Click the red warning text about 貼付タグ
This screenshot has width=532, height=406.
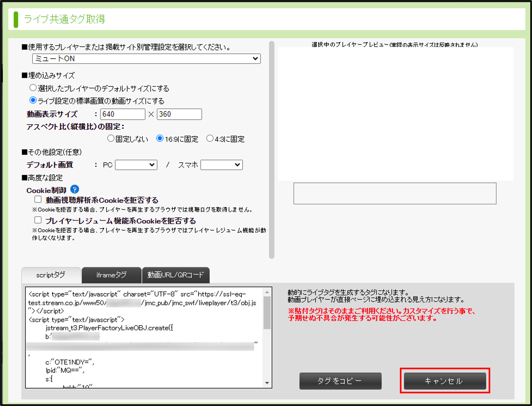click(x=382, y=314)
